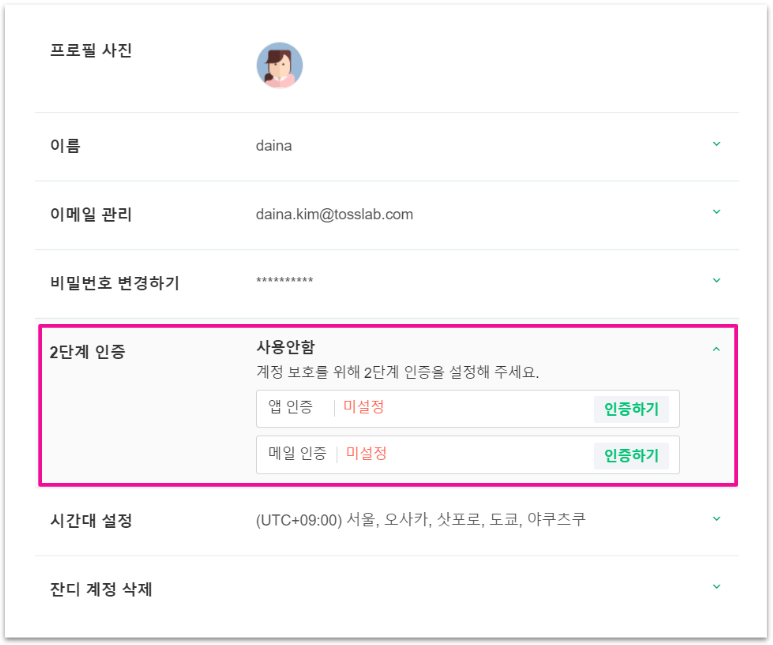This screenshot has height=645, width=773.
Task: Expand the 이름 row chevron
Action: (716, 144)
